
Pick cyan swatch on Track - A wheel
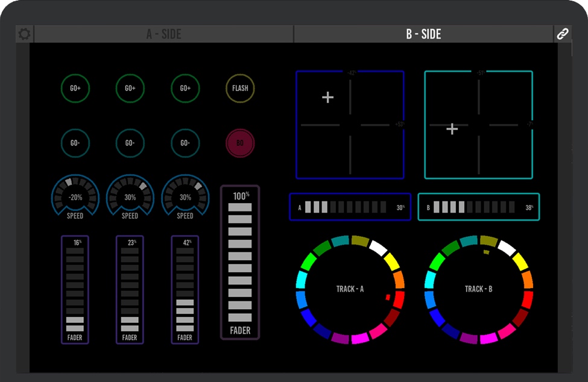(x=302, y=281)
